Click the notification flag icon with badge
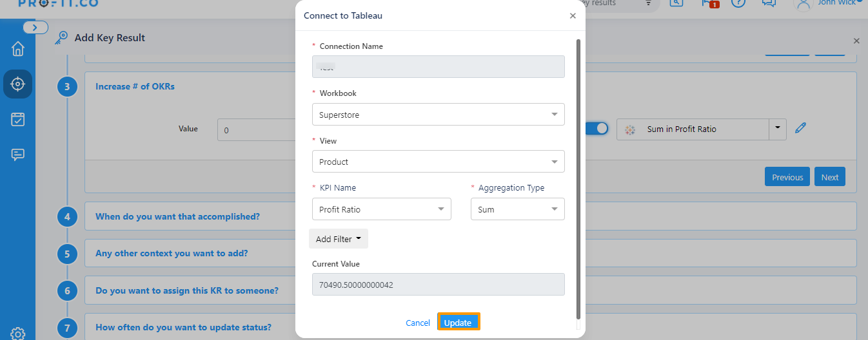Image resolution: width=868 pixels, height=340 pixels. click(707, 3)
